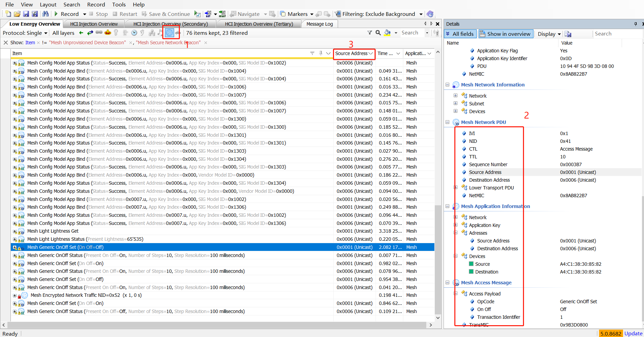Click the clock time icon
The height and width of the screenshot is (337, 644).
(134, 33)
